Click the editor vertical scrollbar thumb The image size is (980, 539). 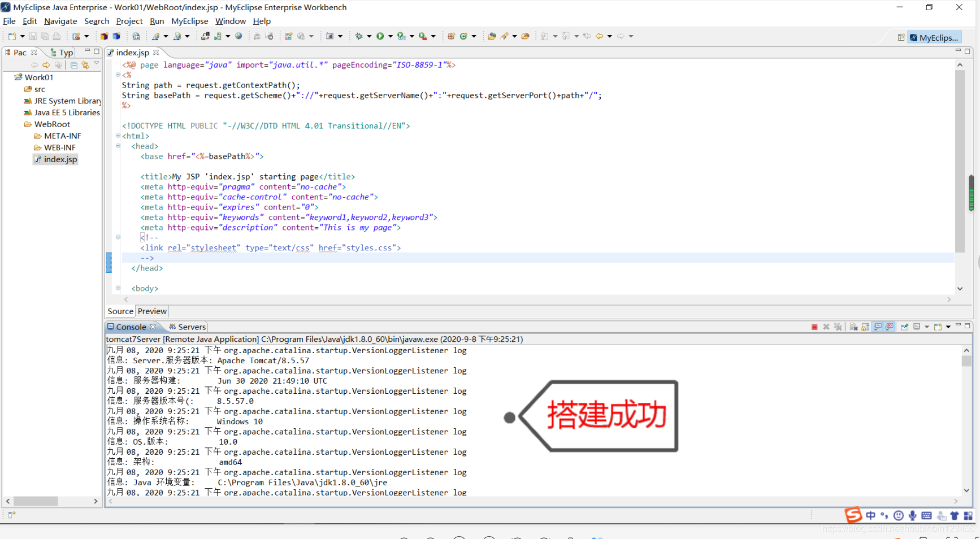point(960,162)
